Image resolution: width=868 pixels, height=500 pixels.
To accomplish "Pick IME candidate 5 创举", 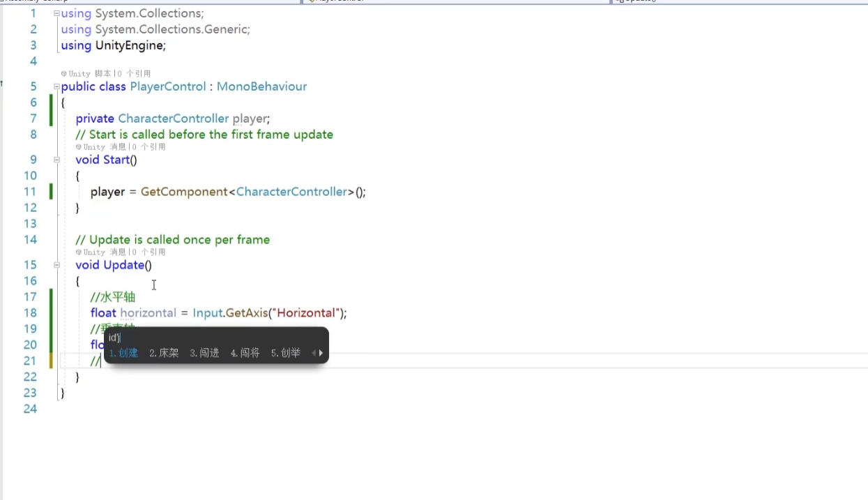I will pyautogui.click(x=286, y=353).
